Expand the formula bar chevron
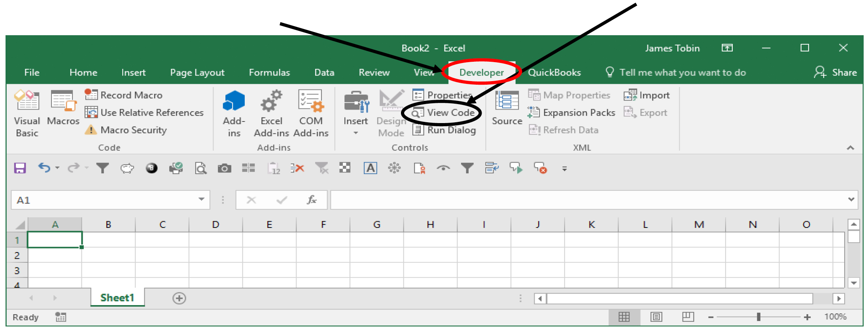Screen dimensions: 868x332 point(851,199)
